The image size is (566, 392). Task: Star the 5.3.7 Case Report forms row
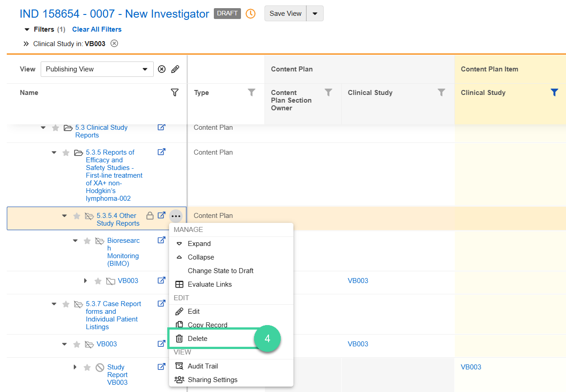[66, 304]
